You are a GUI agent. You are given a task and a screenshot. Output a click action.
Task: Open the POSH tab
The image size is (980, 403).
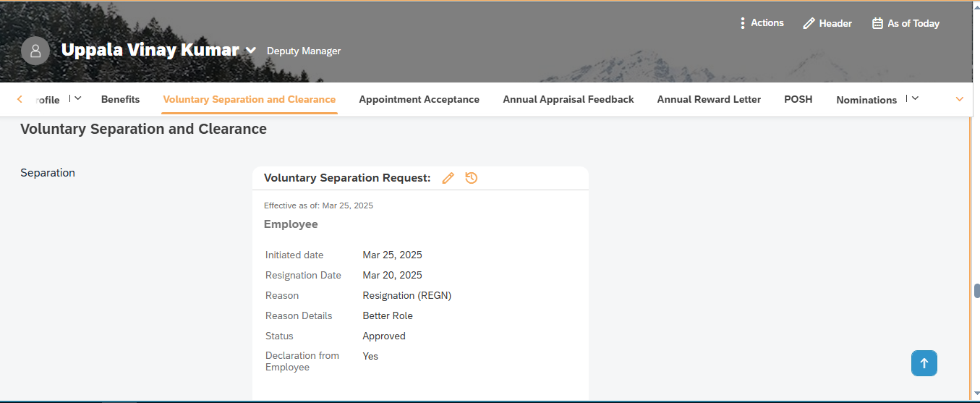(x=798, y=99)
